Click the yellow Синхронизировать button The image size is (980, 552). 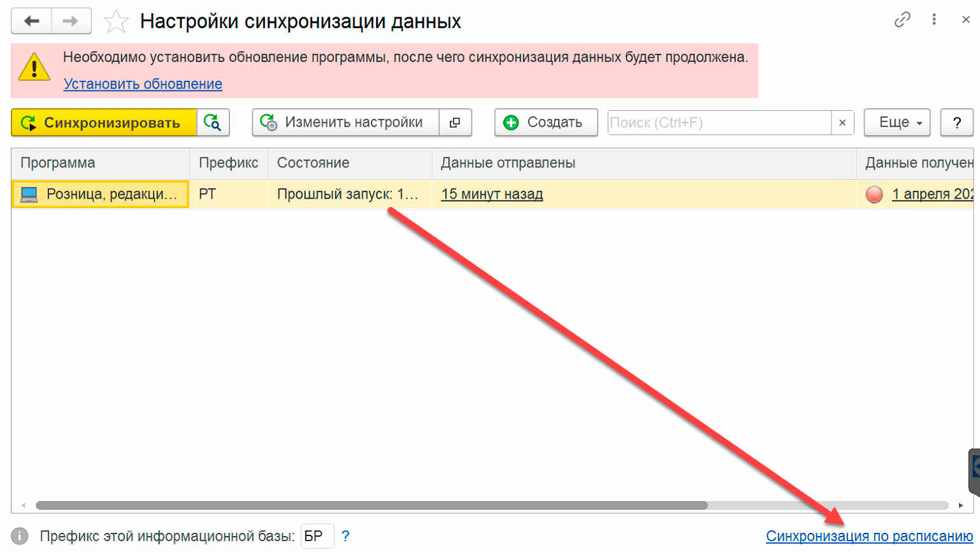[104, 123]
